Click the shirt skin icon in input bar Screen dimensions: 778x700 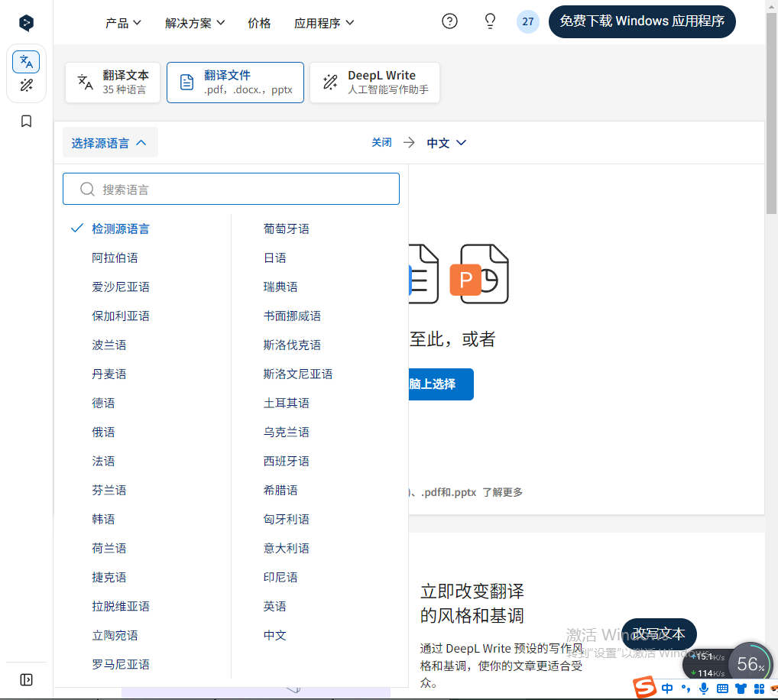tap(741, 689)
